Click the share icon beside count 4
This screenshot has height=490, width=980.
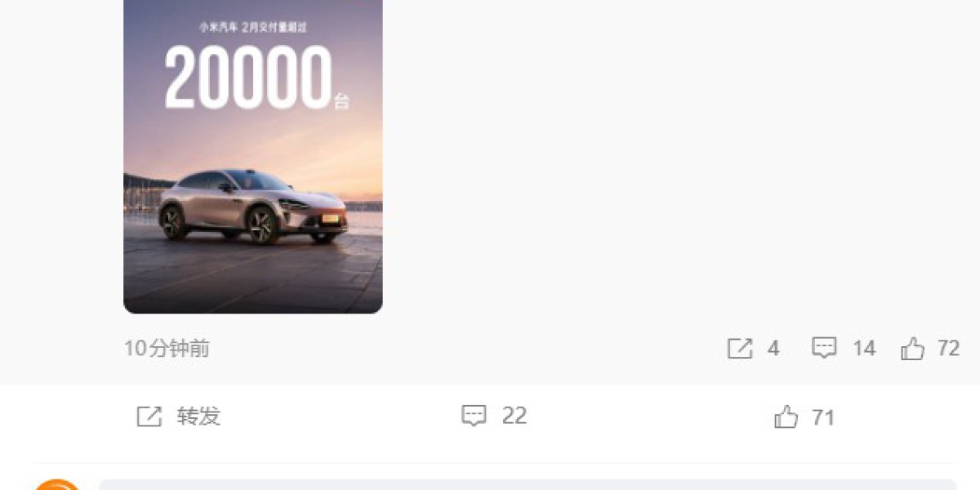point(739,349)
